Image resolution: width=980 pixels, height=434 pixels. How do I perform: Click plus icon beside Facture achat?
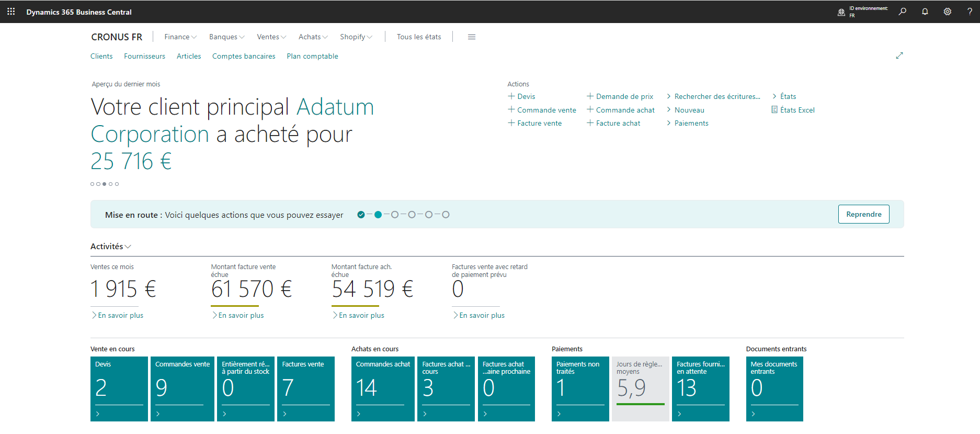point(590,123)
